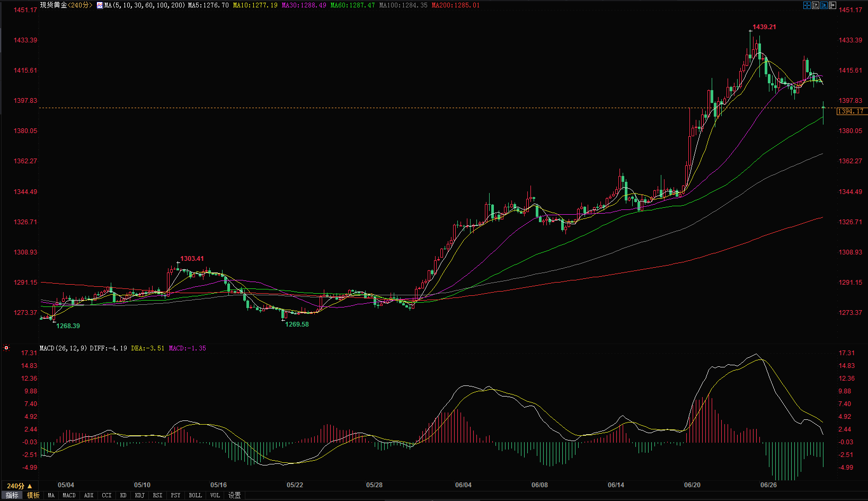Click the jump-to-start chart axis icon
The width and height of the screenshot is (868, 501).
(x=816, y=5)
